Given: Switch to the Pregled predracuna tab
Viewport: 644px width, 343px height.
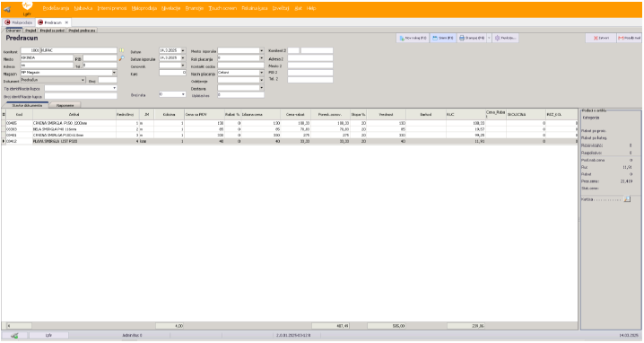Looking at the screenshot, I should coord(82,31).
